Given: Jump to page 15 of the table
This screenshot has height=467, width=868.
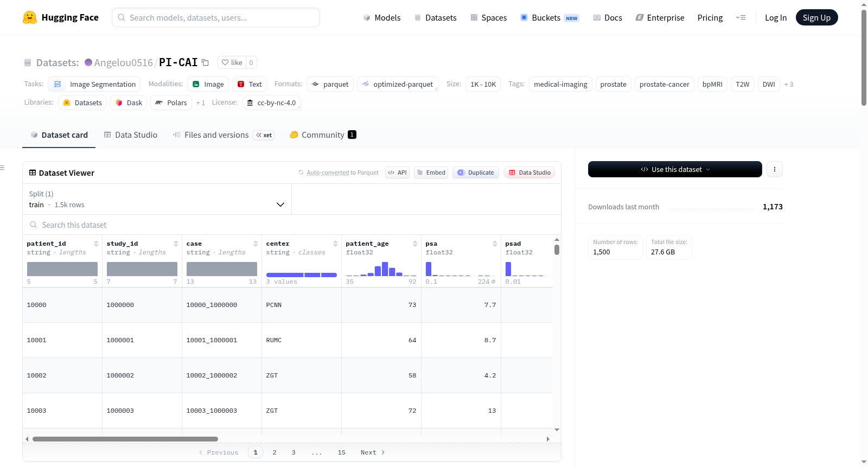Looking at the screenshot, I should click(342, 452).
